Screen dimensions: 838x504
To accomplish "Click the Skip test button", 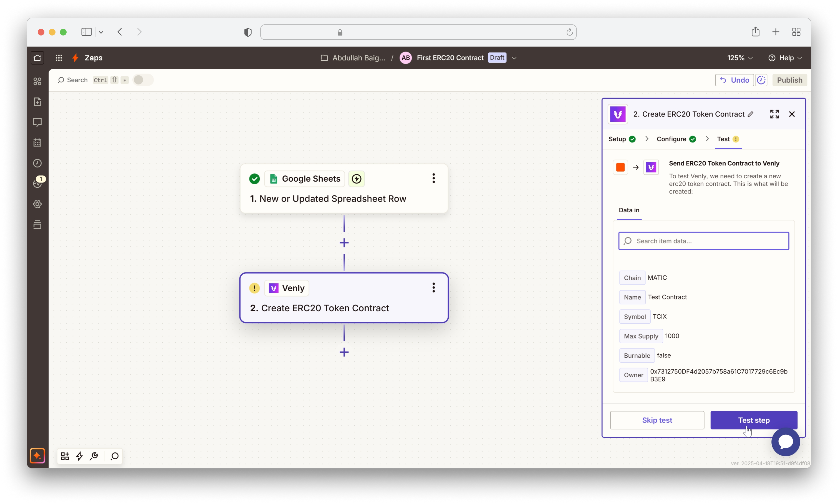I will tap(657, 420).
